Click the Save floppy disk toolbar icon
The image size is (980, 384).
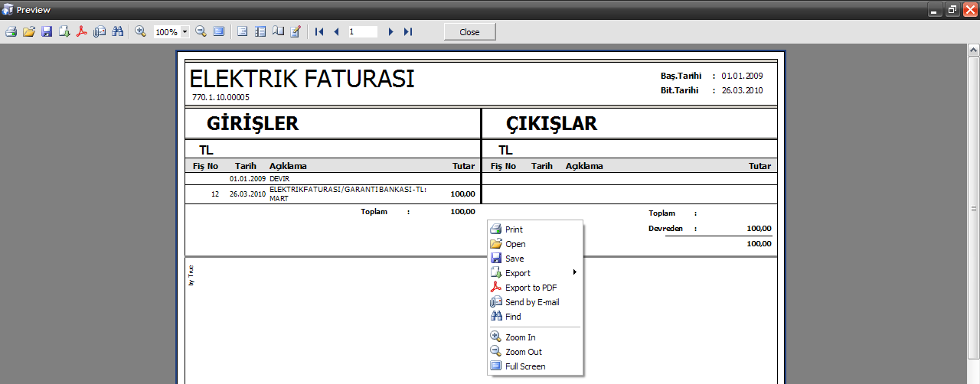pyautogui.click(x=47, y=31)
